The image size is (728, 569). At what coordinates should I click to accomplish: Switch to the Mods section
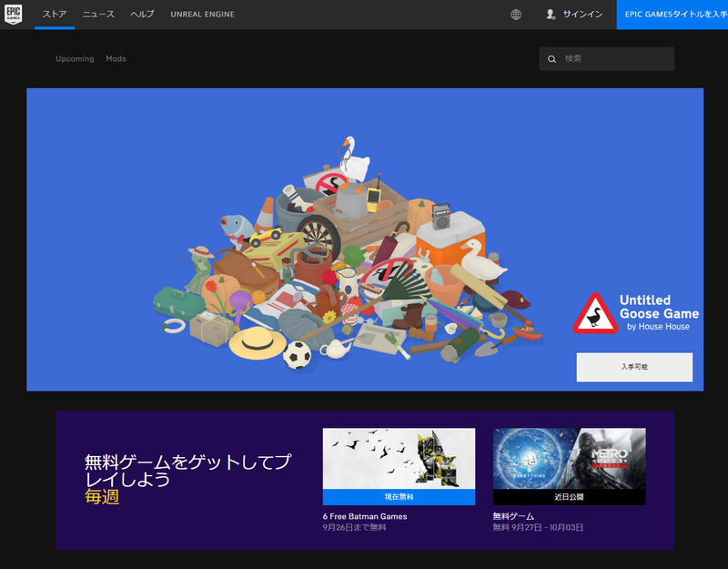tap(116, 59)
